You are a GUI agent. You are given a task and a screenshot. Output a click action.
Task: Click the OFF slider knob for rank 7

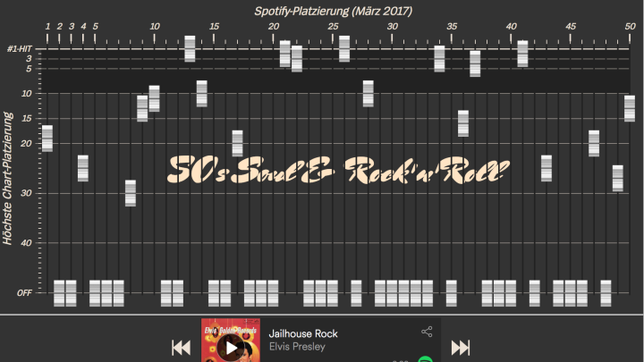(x=119, y=293)
